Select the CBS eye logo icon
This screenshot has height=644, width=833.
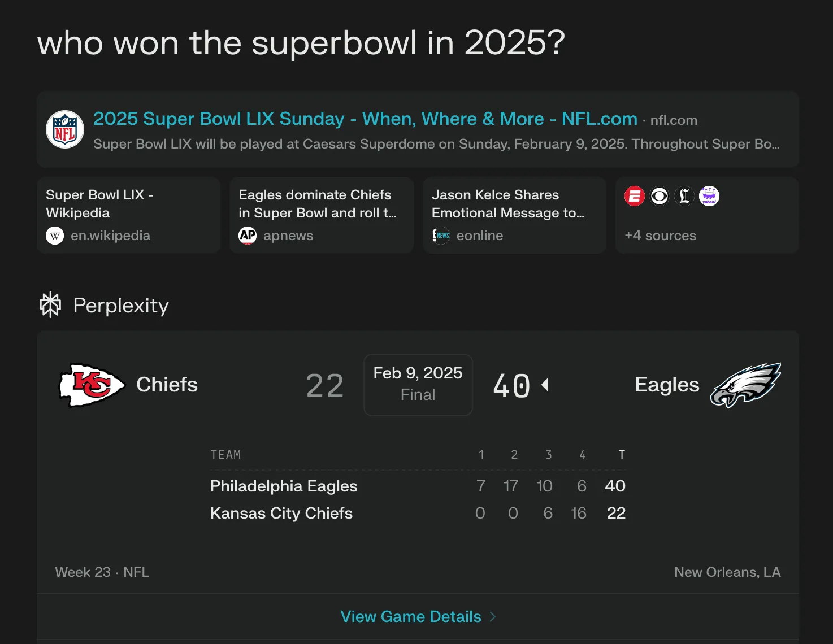click(660, 196)
